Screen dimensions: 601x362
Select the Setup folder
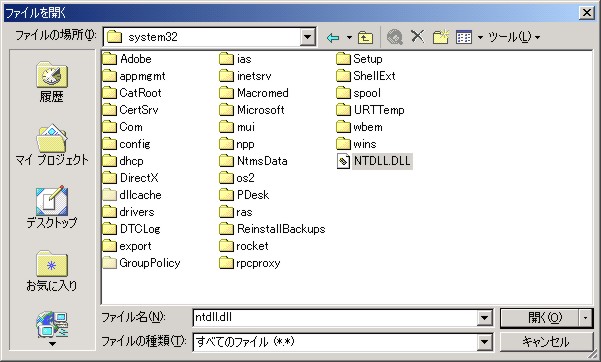coord(360,59)
